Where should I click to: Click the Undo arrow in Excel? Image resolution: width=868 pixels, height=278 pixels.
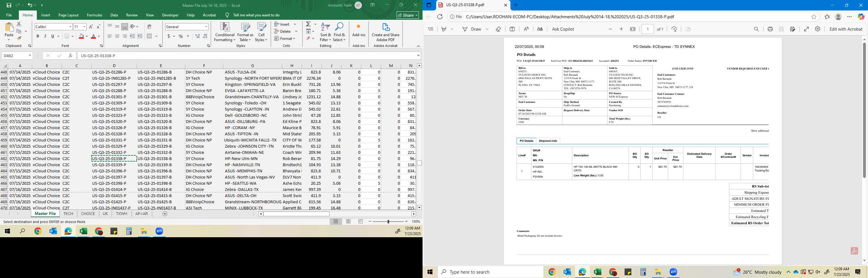click(x=30, y=5)
